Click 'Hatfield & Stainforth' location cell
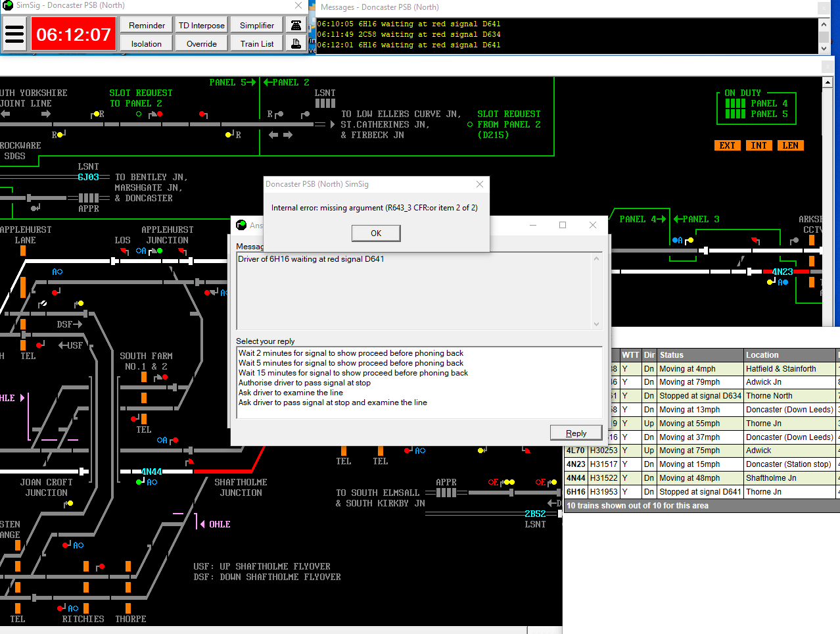 (x=790, y=369)
